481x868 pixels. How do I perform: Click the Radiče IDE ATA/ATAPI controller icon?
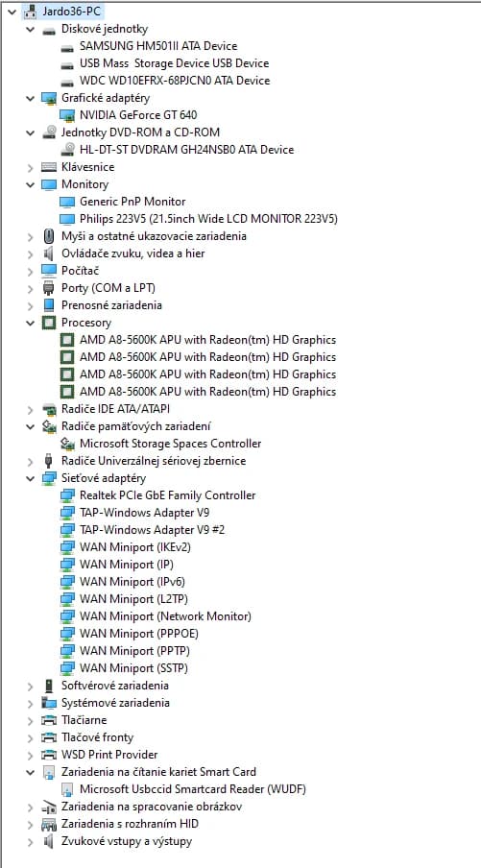tap(49, 409)
